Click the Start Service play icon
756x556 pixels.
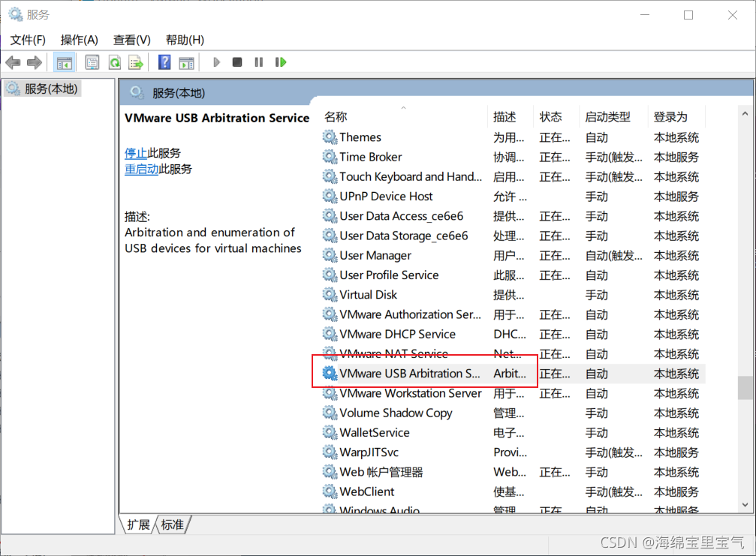pos(216,62)
